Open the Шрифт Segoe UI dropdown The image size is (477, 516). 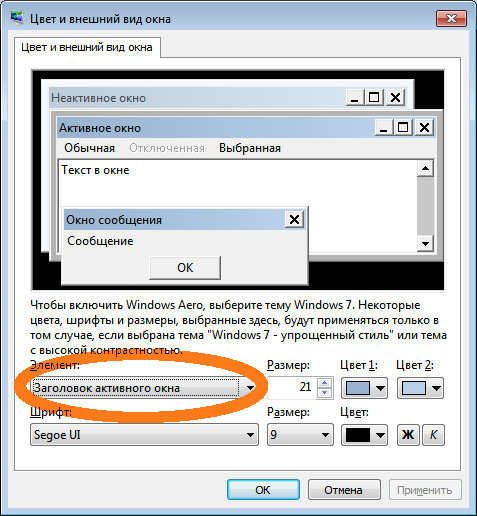(144, 435)
